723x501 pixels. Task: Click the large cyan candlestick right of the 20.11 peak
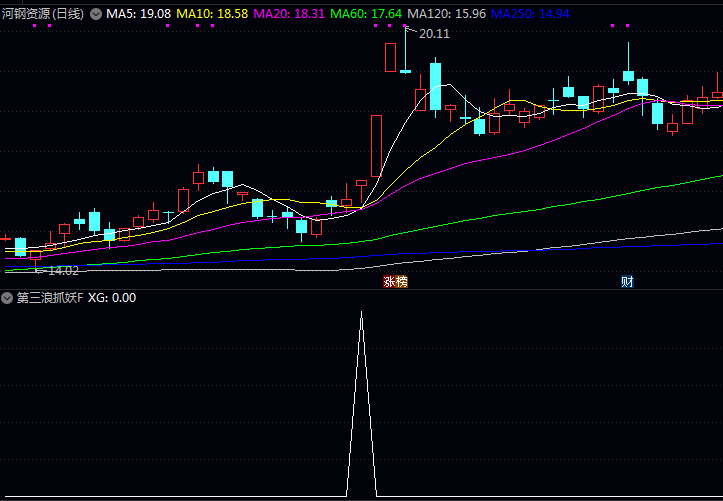click(x=435, y=87)
